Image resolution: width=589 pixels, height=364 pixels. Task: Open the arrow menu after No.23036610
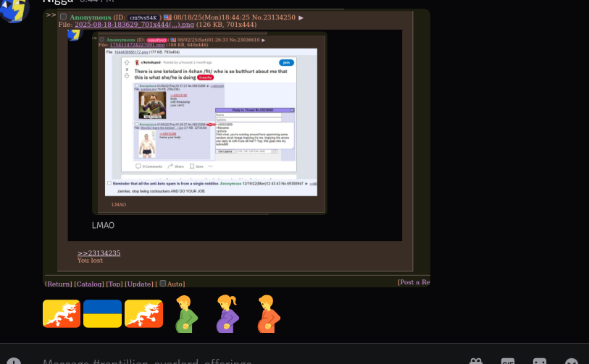click(263, 40)
